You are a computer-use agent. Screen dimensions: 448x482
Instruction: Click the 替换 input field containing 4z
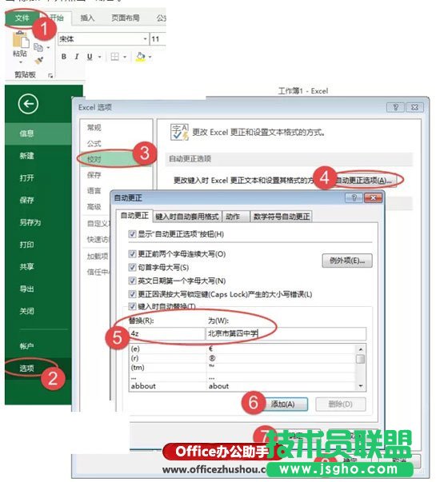point(166,333)
